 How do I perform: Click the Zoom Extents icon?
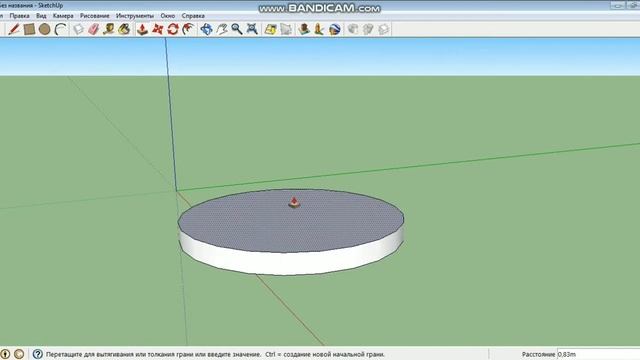point(252,29)
